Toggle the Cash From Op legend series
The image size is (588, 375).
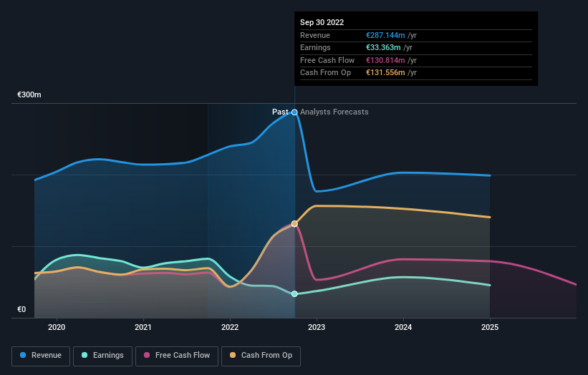[261, 356]
